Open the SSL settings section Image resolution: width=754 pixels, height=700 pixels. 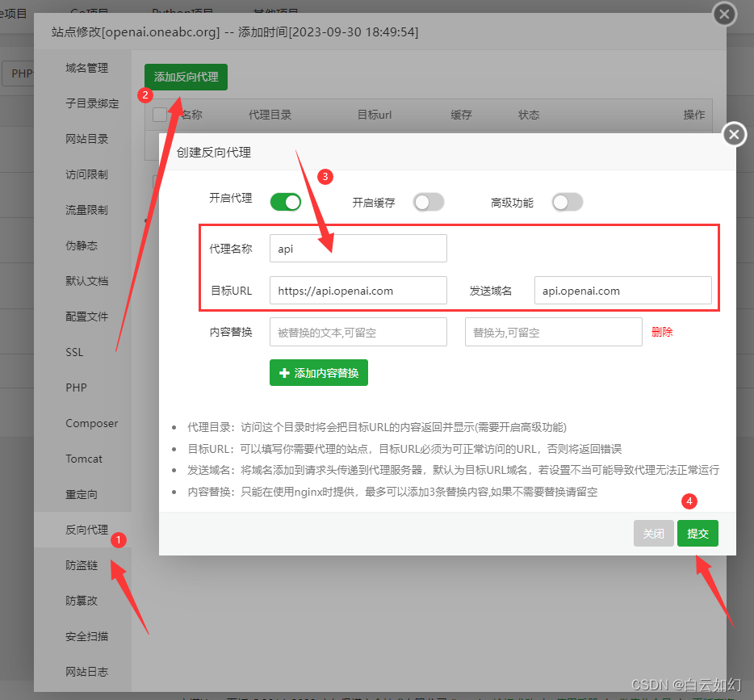[x=75, y=352]
